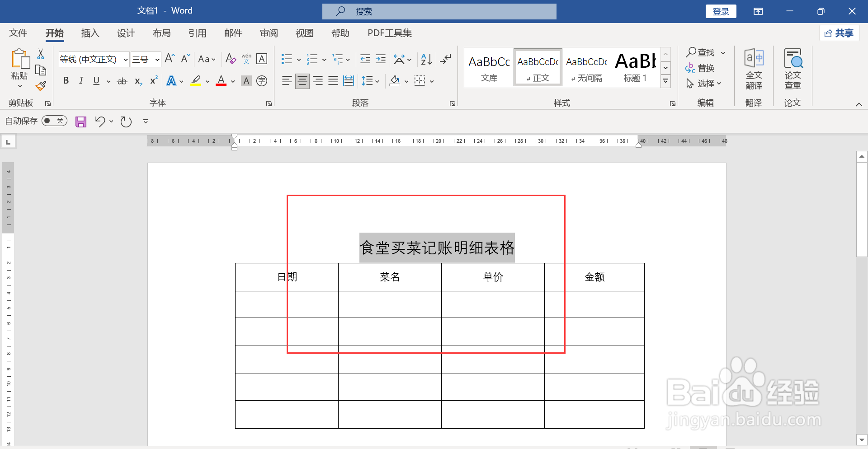This screenshot has width=868, height=449.
Task: Apply superscript formatting
Action: (x=154, y=80)
